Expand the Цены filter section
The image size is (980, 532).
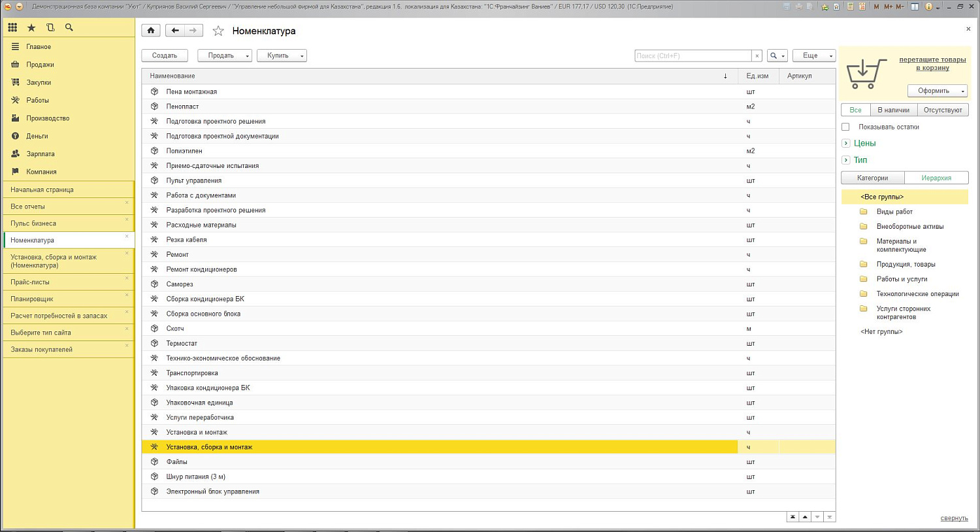pyautogui.click(x=846, y=143)
